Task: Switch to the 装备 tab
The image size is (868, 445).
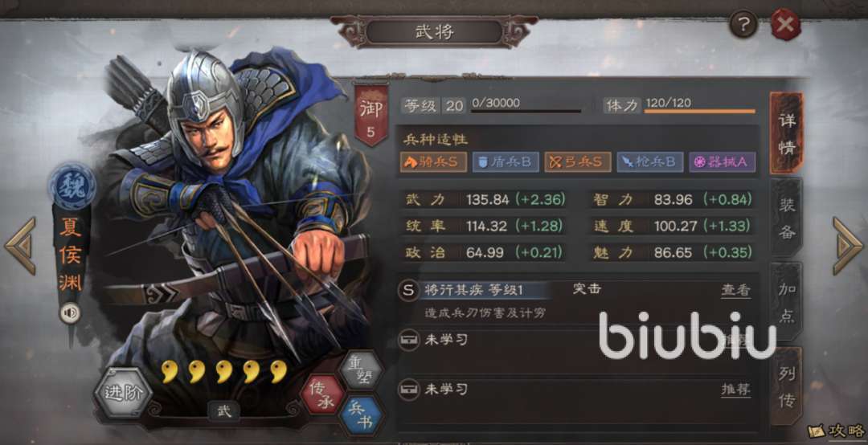Action: point(787,218)
